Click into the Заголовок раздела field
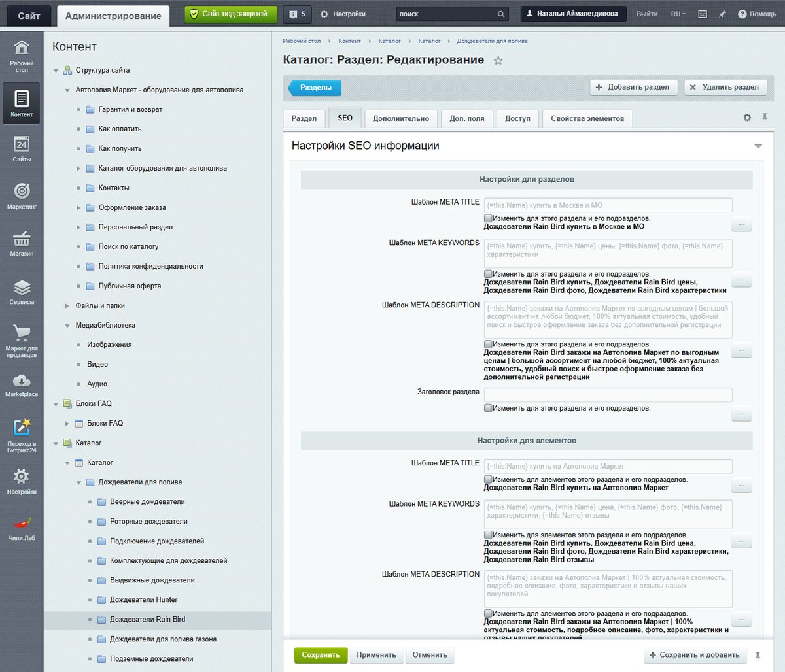785x672 pixels. tap(608, 395)
